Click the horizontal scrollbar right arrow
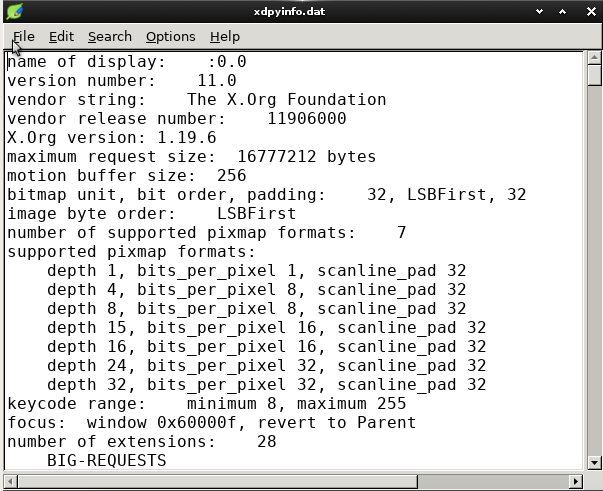 pos(576,481)
